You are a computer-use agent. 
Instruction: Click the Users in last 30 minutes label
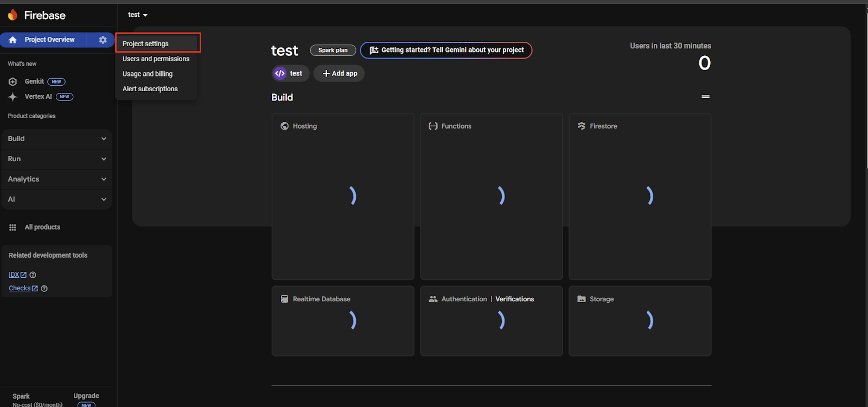671,46
